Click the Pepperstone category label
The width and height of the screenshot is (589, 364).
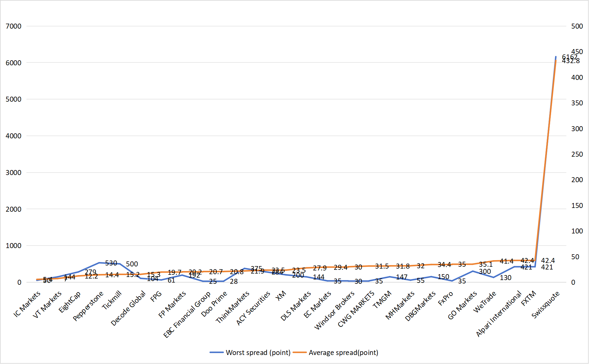[x=88, y=306]
